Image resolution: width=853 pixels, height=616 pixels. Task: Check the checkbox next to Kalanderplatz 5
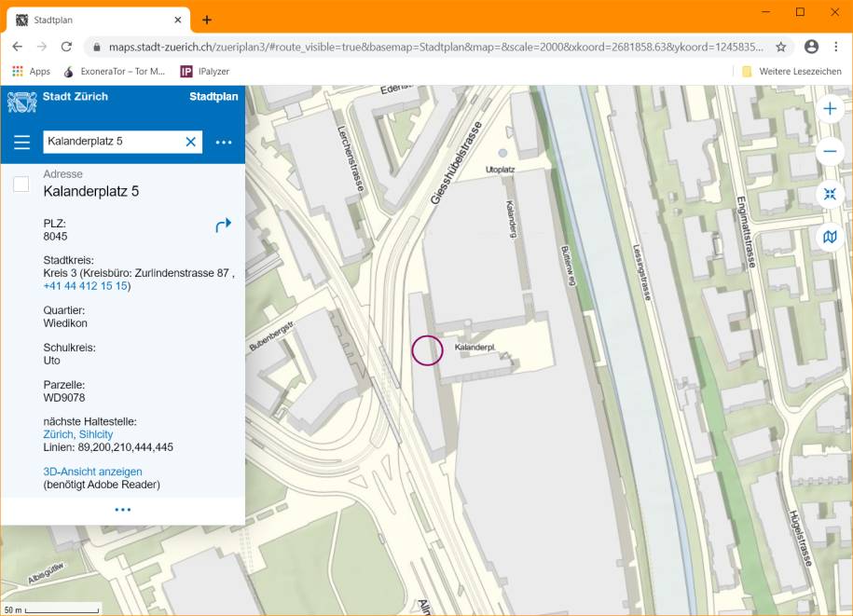point(21,184)
